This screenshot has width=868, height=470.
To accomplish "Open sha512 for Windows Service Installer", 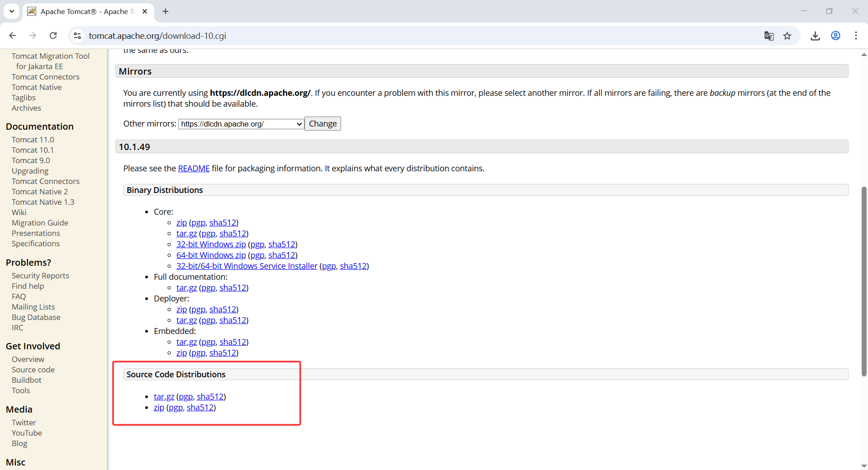I will click(x=353, y=266).
